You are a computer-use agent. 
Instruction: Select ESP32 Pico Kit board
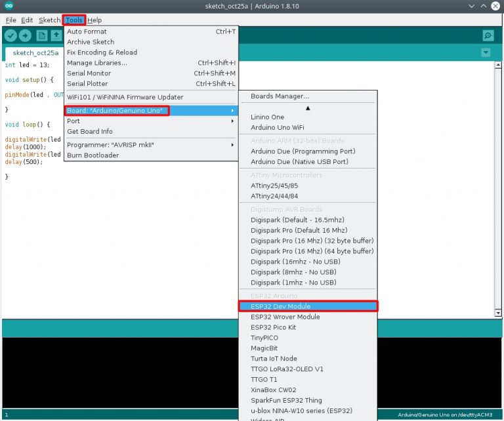click(x=308, y=327)
